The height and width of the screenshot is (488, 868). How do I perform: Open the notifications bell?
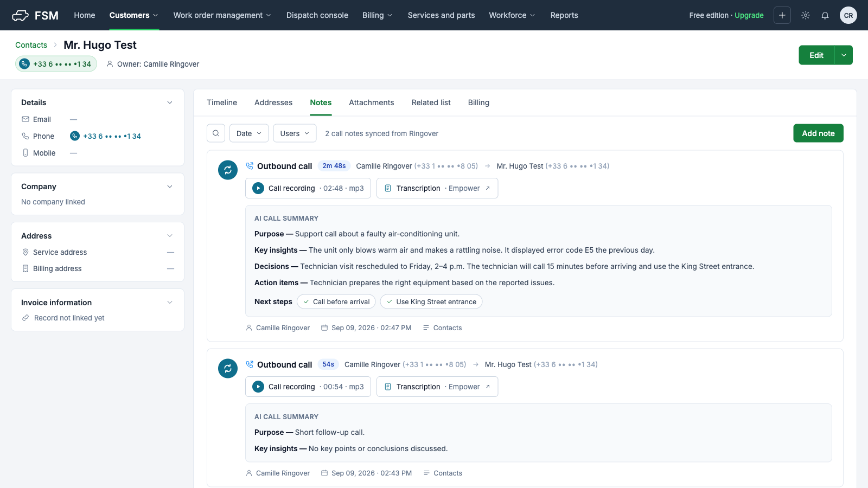825,15
